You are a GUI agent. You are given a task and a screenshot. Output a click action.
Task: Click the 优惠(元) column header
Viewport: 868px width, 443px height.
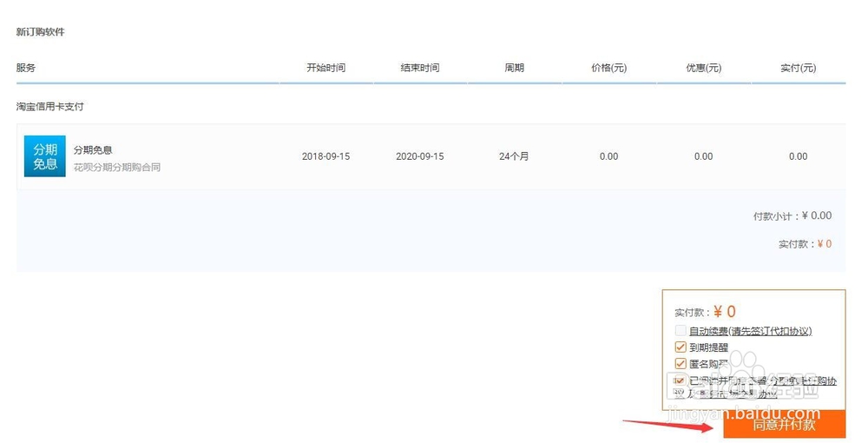coord(704,68)
